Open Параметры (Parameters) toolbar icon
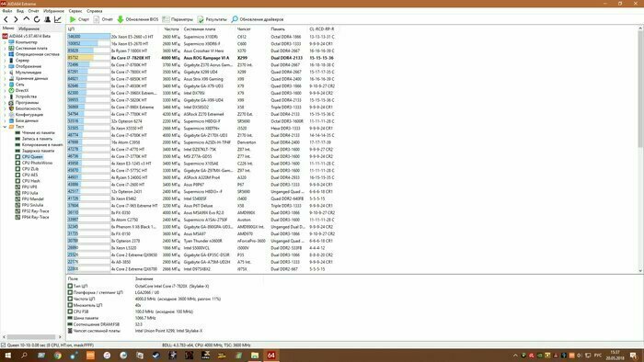The image size is (644, 362). tap(166, 19)
